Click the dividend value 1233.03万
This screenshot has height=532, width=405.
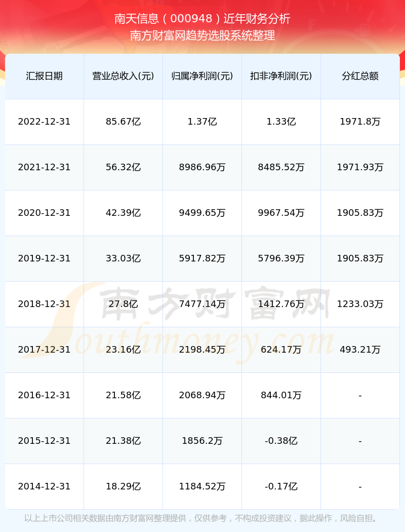point(360,304)
